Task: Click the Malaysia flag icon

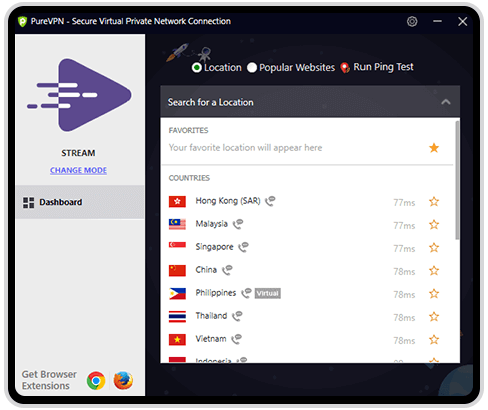Action: (177, 224)
